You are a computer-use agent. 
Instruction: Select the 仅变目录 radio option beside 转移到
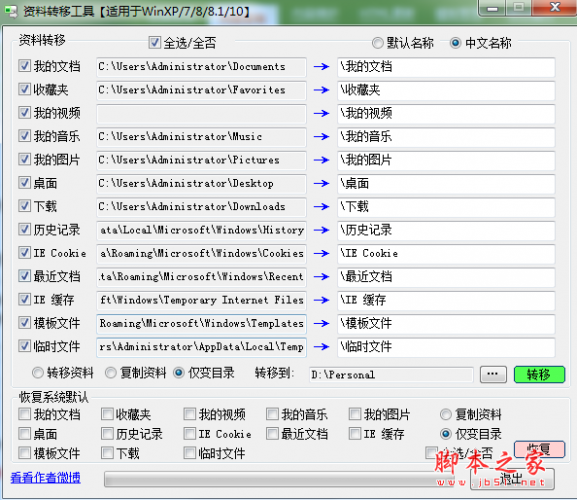pos(179,373)
